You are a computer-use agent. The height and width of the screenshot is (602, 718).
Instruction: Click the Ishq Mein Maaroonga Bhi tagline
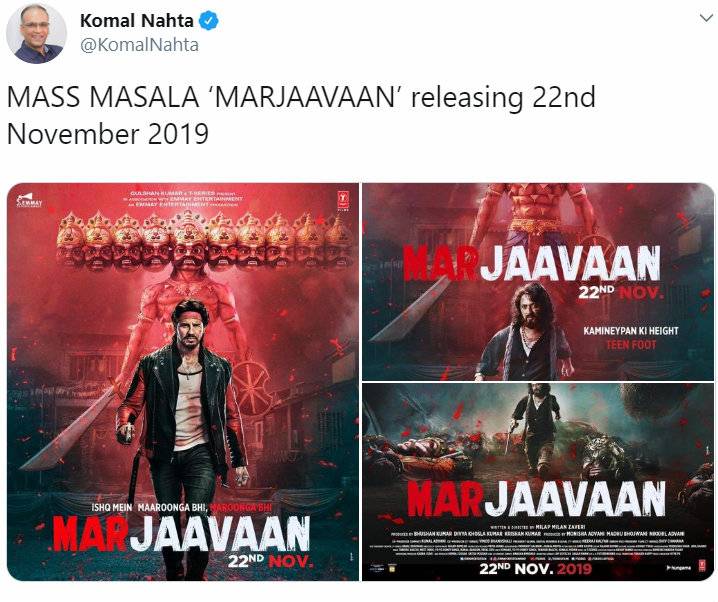[x=182, y=508]
